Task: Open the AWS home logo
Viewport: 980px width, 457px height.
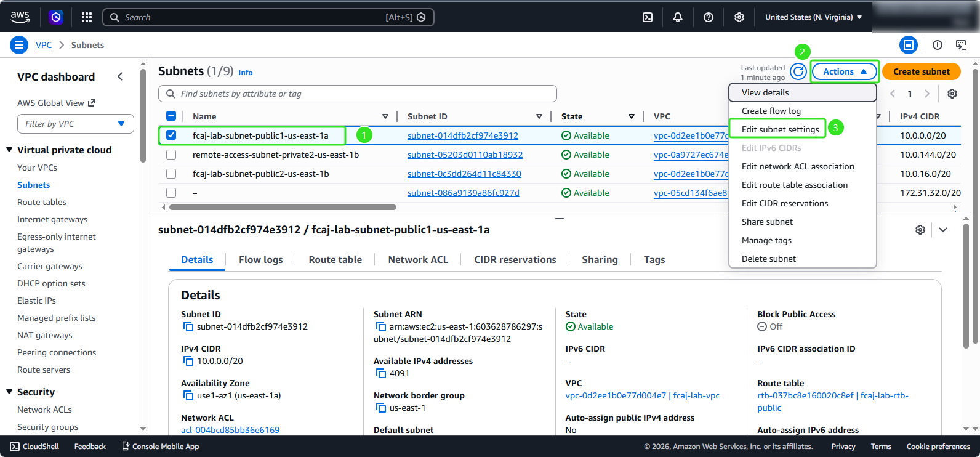Action: 20,17
